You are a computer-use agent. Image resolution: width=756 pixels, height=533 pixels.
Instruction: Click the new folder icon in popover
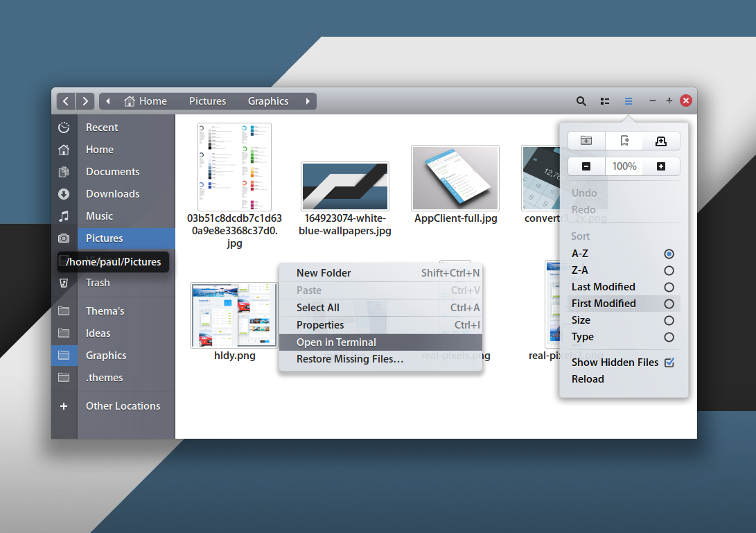[x=586, y=141]
